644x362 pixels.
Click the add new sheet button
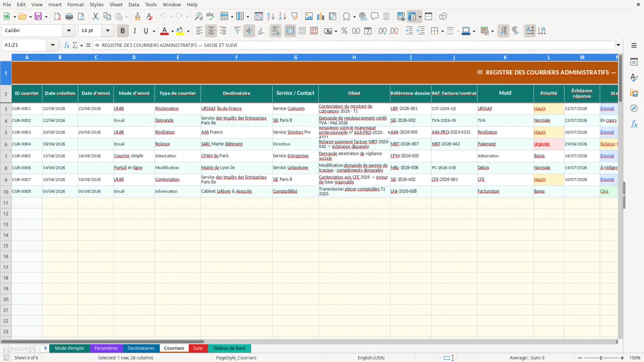[x=45, y=348]
